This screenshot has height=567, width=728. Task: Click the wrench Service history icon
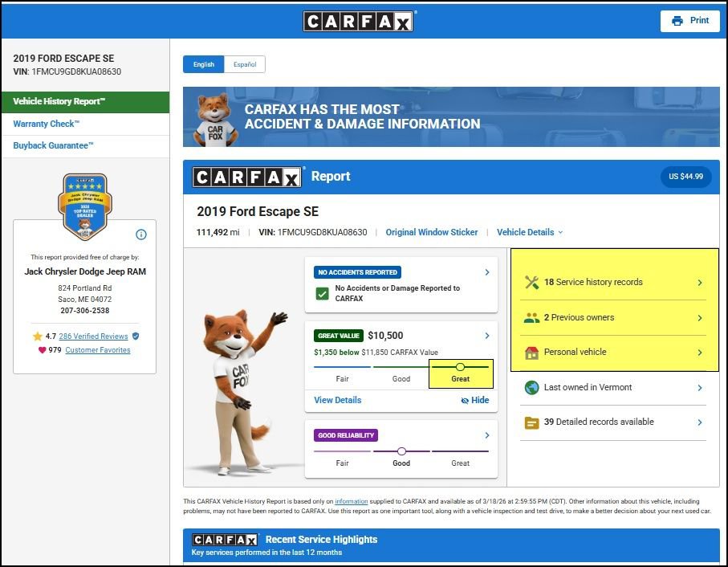point(531,282)
